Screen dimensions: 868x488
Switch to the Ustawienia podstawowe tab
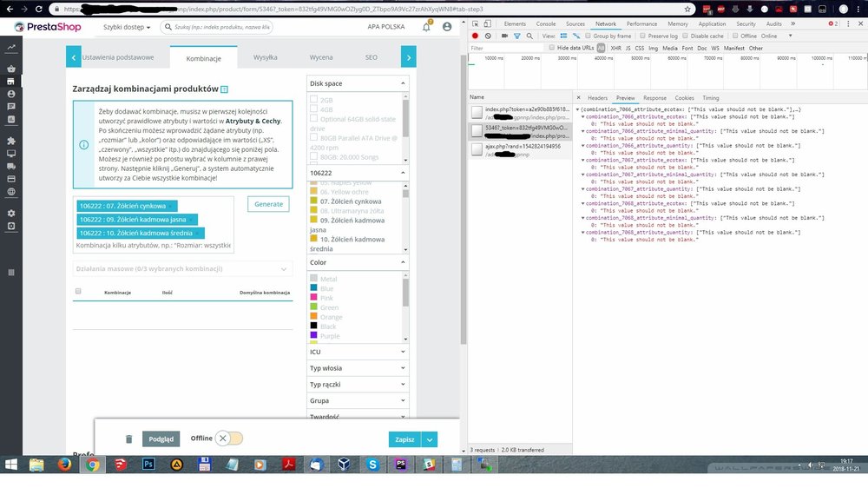point(118,57)
